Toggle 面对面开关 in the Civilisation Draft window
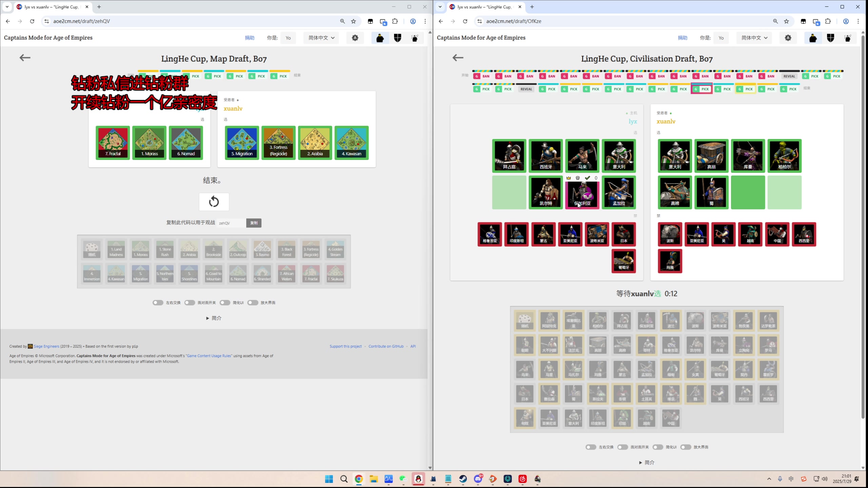The height and width of the screenshot is (488, 868). [623, 447]
